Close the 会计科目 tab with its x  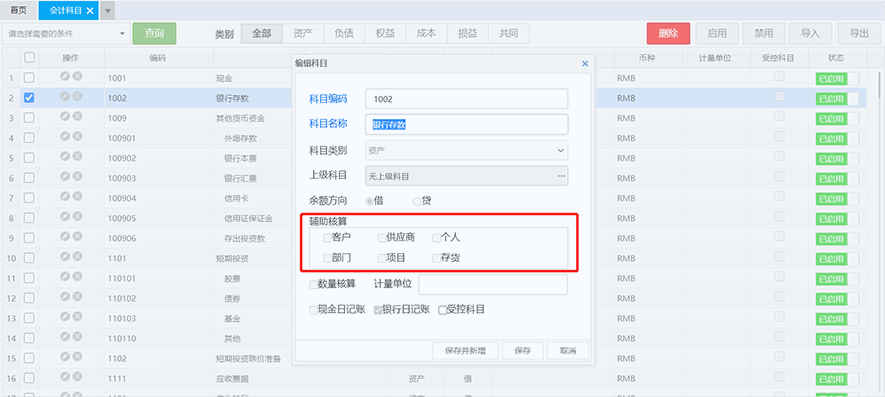coord(90,10)
